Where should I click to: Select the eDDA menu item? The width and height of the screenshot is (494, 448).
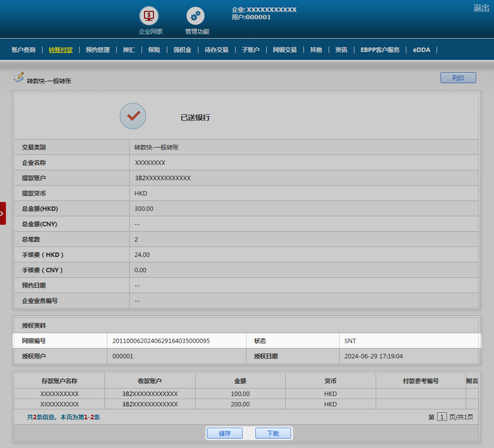[421, 50]
